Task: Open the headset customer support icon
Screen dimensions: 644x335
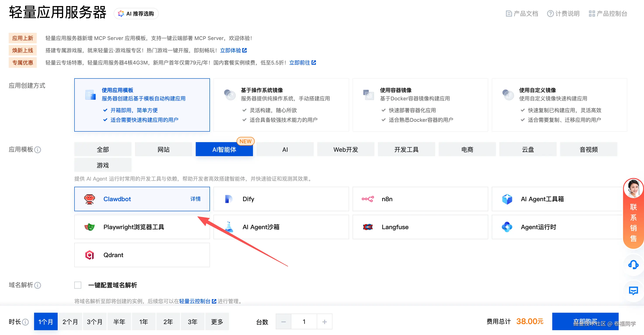Action: pyautogui.click(x=633, y=264)
